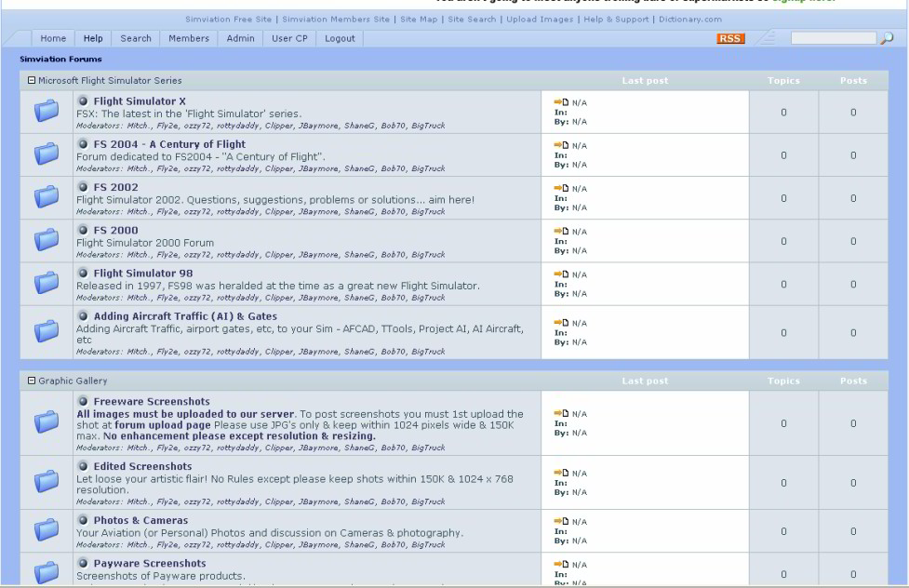The height and width of the screenshot is (588, 909).
Task: Collapse the Microsoft Flight Simulator Series category
Action: coord(32,81)
